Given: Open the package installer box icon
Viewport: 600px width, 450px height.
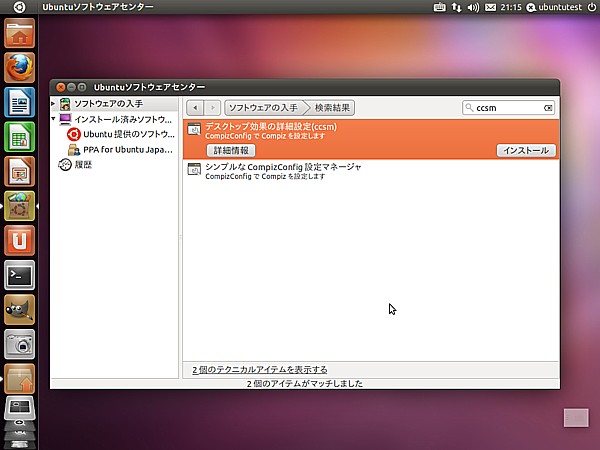Looking at the screenshot, I should coord(20,379).
